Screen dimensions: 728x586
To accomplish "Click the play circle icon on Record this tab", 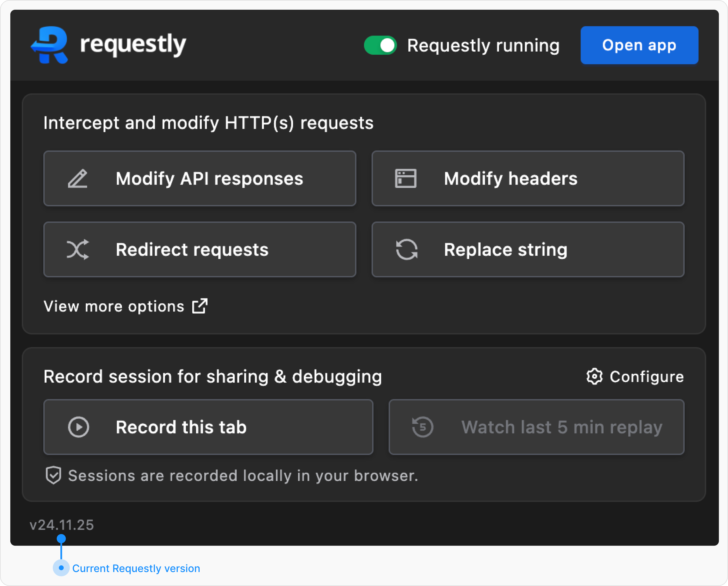I will [78, 427].
